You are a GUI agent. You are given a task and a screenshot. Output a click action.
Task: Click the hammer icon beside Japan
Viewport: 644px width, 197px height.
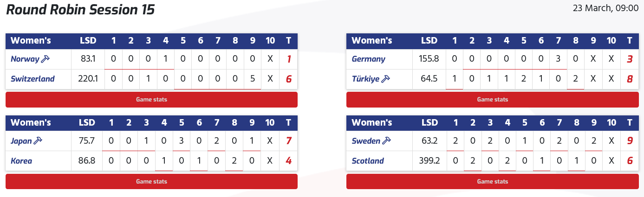pyautogui.click(x=38, y=141)
